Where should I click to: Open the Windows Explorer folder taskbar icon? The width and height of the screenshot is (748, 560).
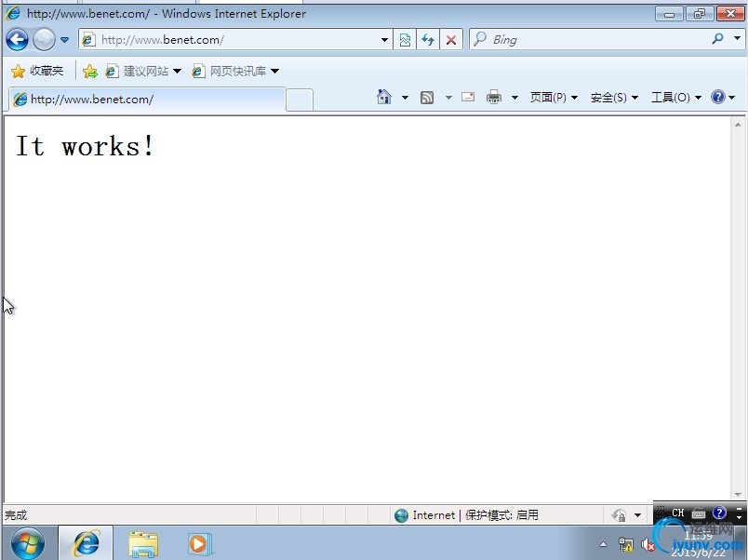point(143,544)
